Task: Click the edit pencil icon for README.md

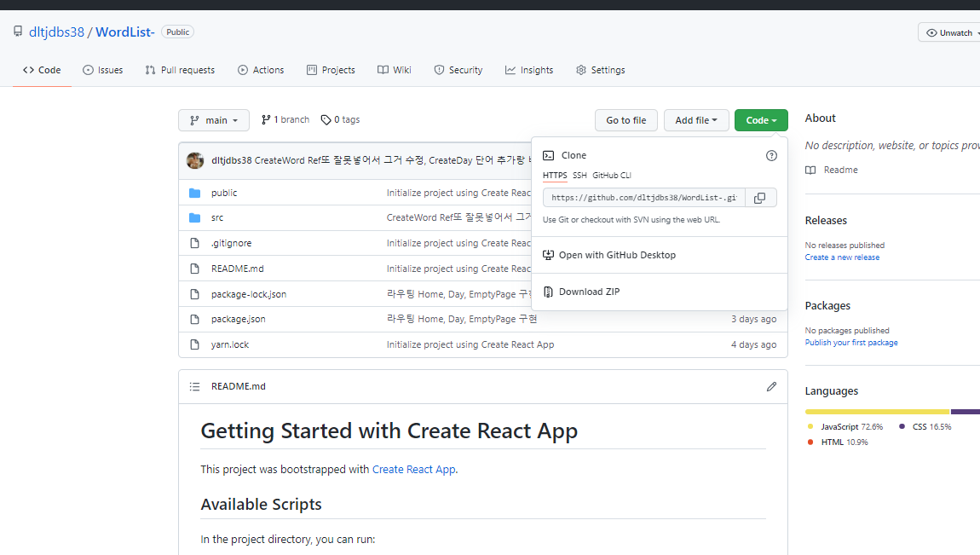Action: (x=771, y=387)
